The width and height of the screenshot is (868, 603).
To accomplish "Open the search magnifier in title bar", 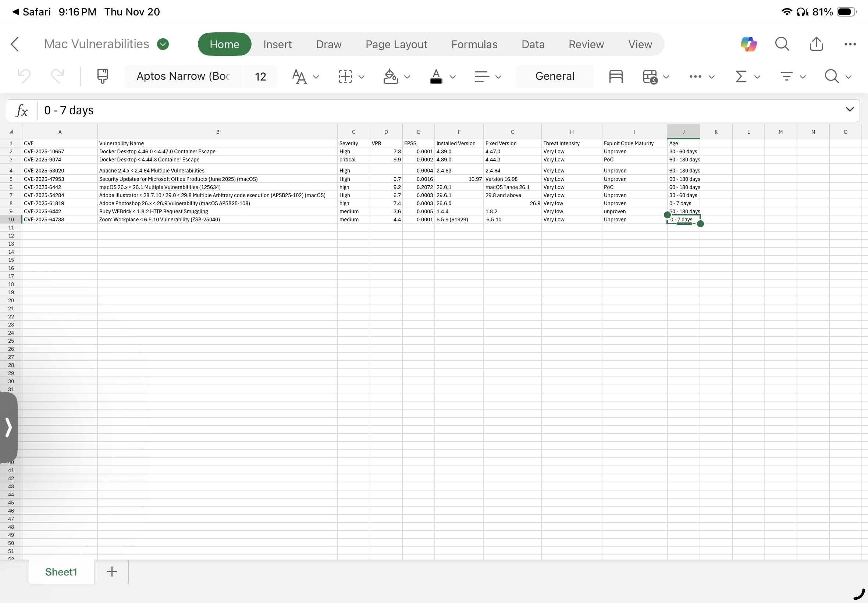I will coord(782,44).
